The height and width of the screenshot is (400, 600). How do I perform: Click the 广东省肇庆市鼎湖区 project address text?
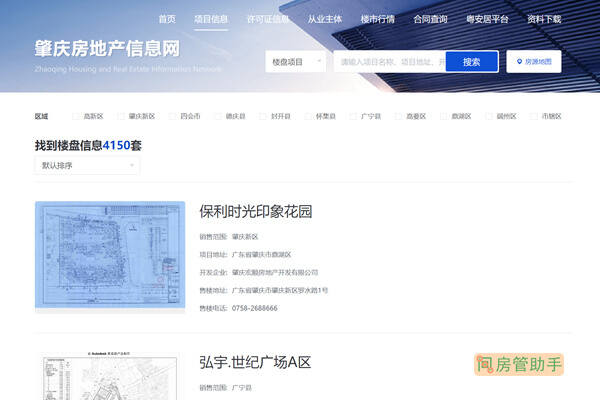click(261, 255)
